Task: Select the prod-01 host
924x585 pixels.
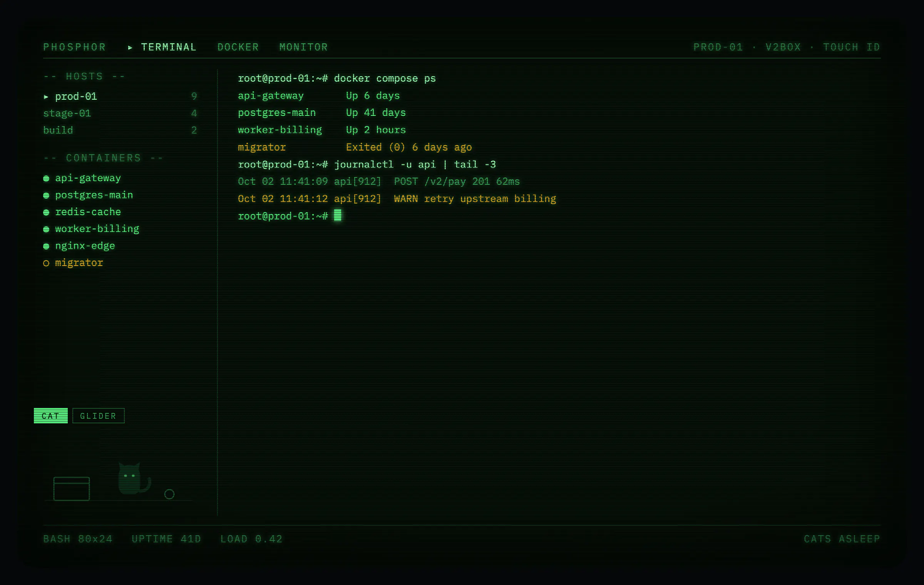Action: pyautogui.click(x=120, y=96)
